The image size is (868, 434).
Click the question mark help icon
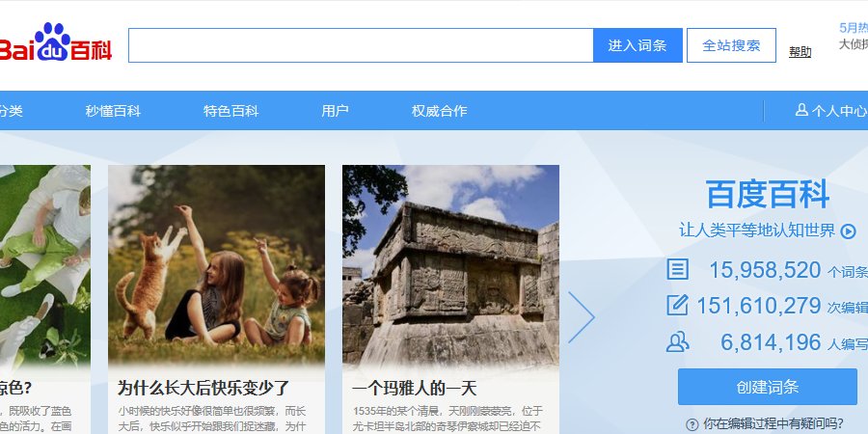[x=692, y=424]
